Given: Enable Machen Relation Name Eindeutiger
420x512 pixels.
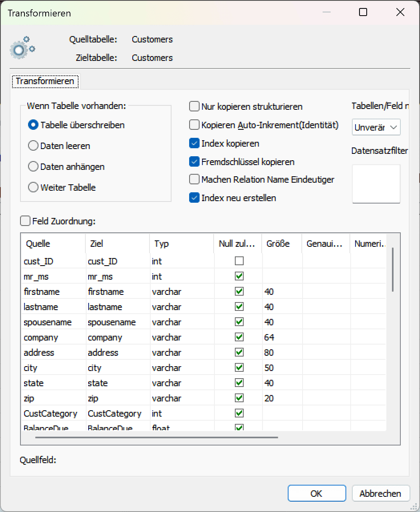Looking at the screenshot, I should pos(194,179).
